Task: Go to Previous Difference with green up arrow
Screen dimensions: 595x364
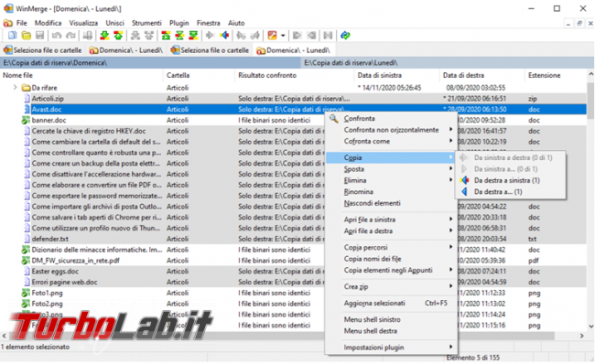Action: [118, 36]
